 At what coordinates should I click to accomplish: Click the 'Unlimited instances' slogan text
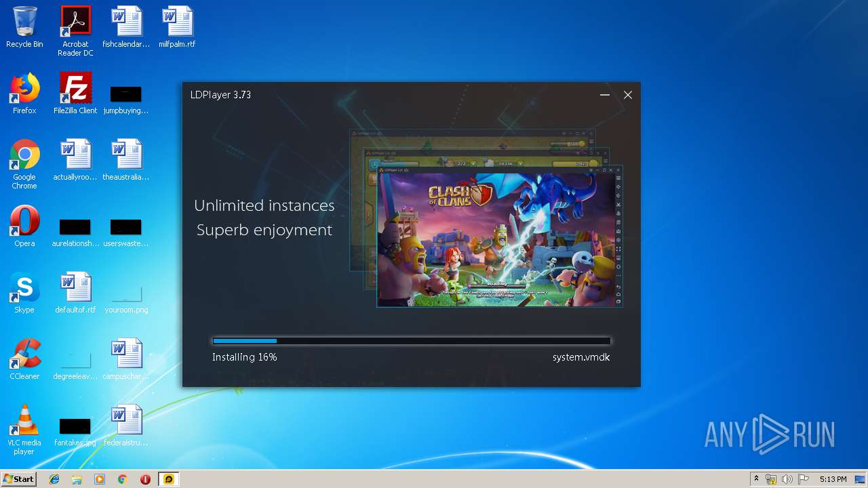(x=264, y=205)
